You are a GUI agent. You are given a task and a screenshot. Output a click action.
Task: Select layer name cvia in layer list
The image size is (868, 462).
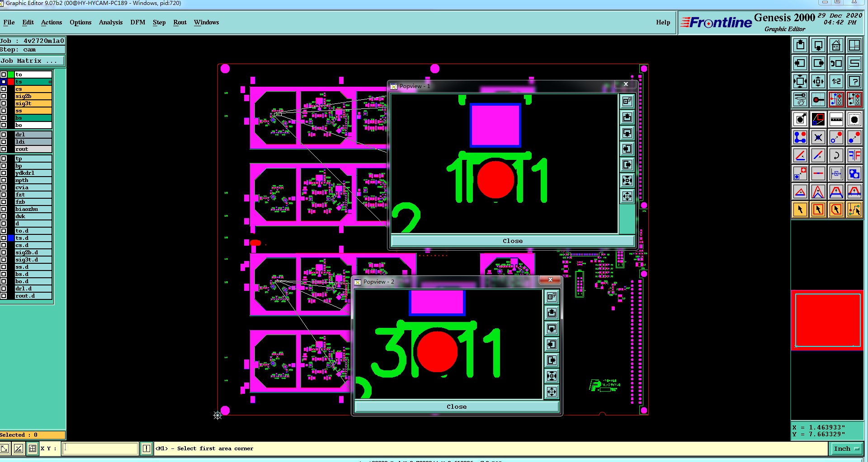[33, 187]
